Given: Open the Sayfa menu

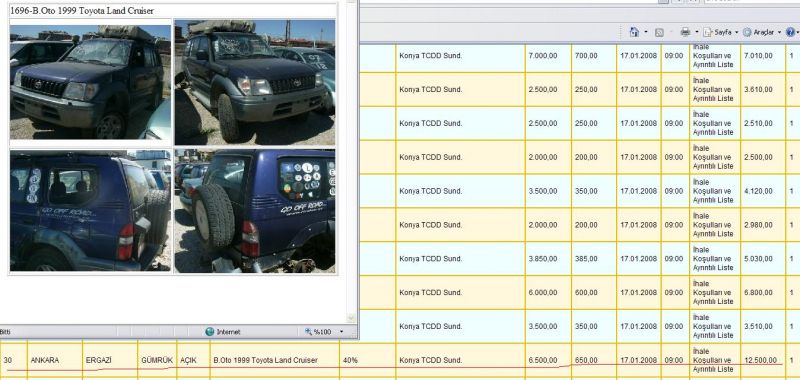Looking at the screenshot, I should pyautogui.click(x=720, y=32).
